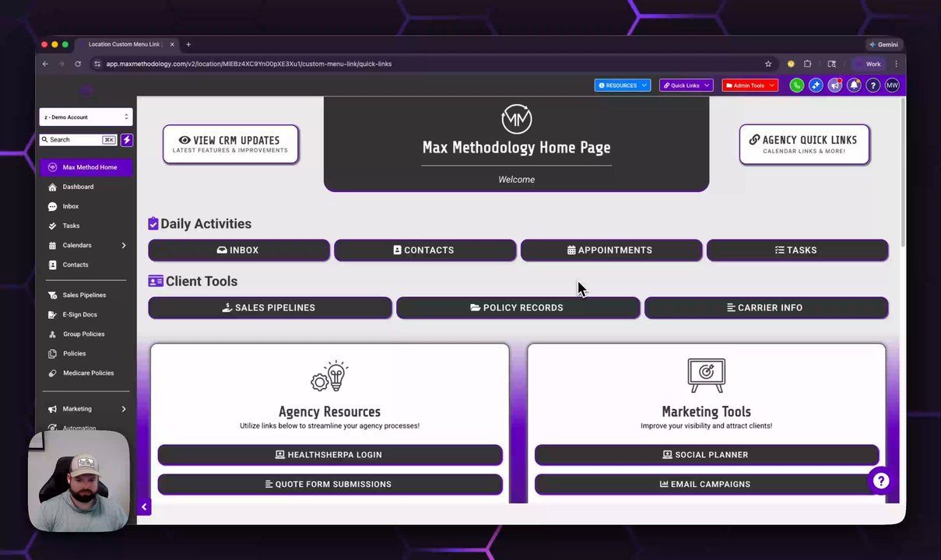
Task: Open the blue sparkle AI assistant icon
Action: (x=815, y=86)
